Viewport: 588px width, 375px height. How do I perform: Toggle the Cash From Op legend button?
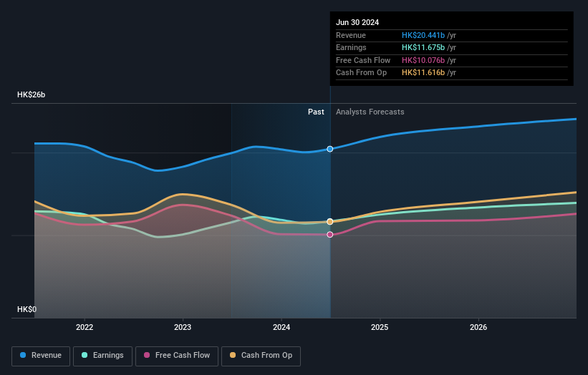(x=261, y=356)
